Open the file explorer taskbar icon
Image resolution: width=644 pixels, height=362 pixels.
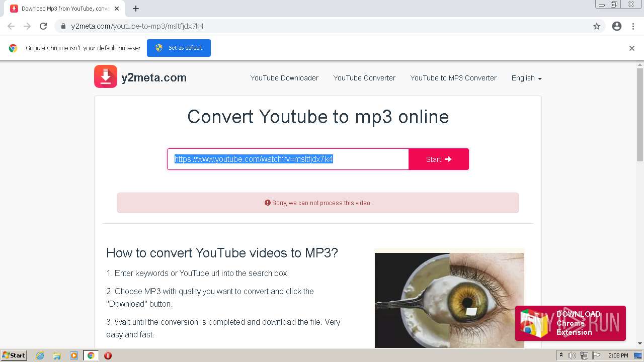(x=57, y=355)
